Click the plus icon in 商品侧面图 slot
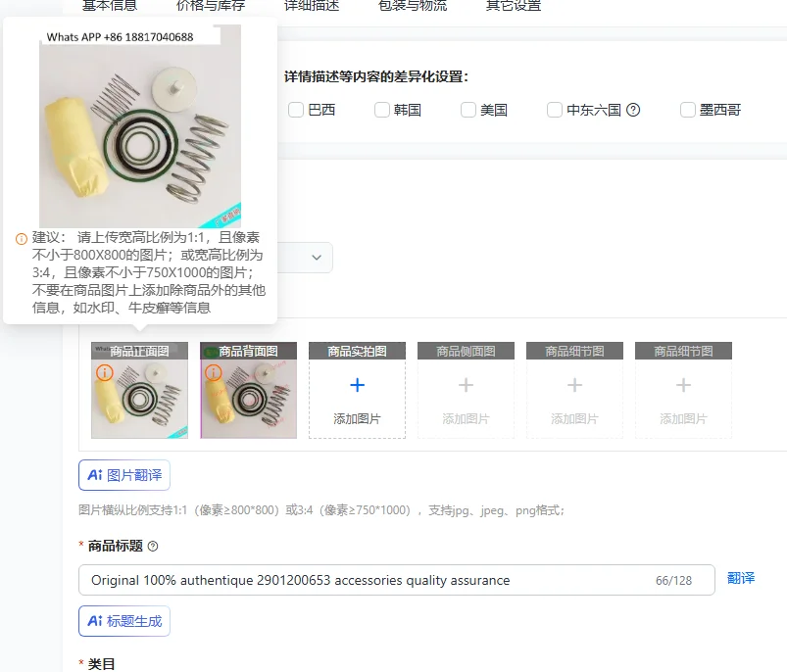787x672 pixels. pyautogui.click(x=466, y=385)
